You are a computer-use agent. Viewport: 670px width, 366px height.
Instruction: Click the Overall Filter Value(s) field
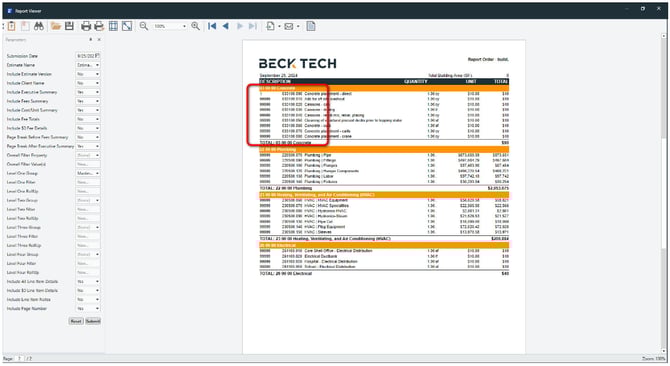pyautogui.click(x=88, y=164)
